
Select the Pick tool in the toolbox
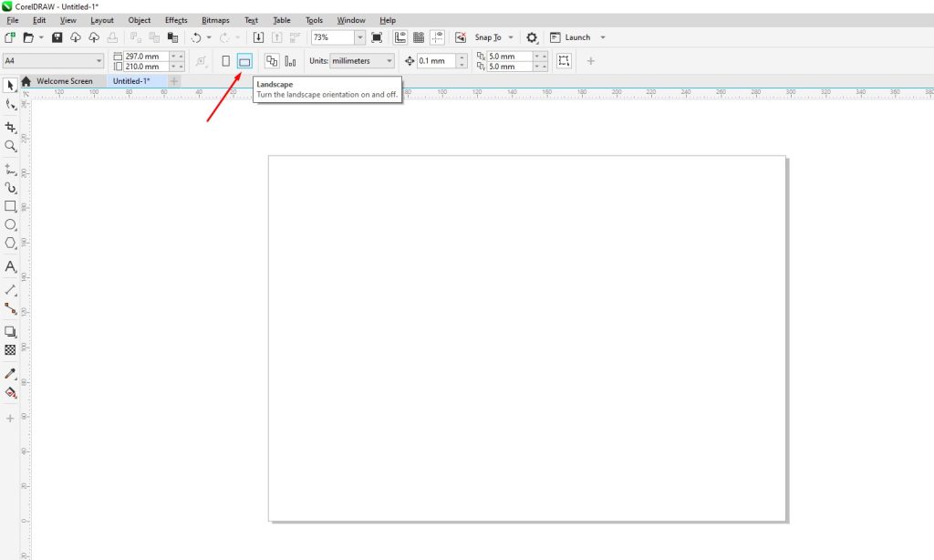(11, 85)
